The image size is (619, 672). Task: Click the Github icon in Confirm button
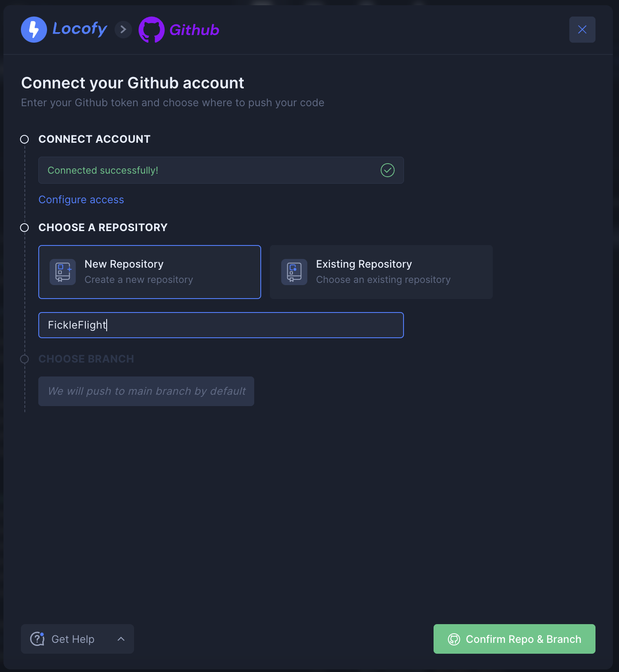point(454,639)
